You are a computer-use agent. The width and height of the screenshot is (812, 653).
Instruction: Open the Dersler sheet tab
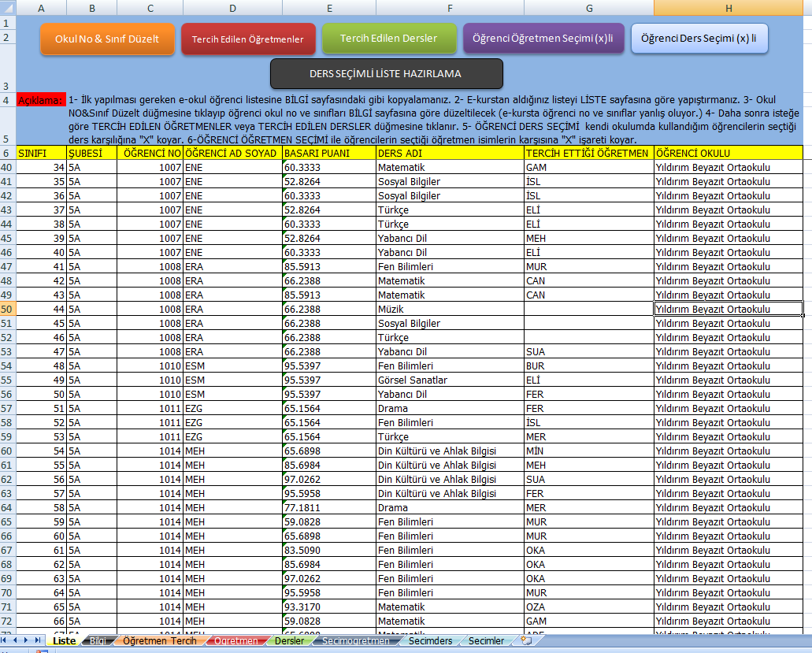(x=290, y=640)
